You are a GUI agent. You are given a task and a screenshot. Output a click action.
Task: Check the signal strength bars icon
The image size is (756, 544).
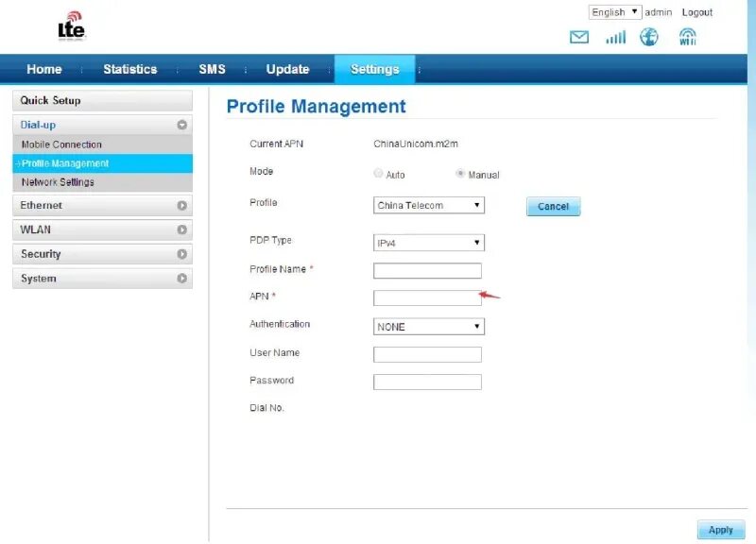coord(616,37)
